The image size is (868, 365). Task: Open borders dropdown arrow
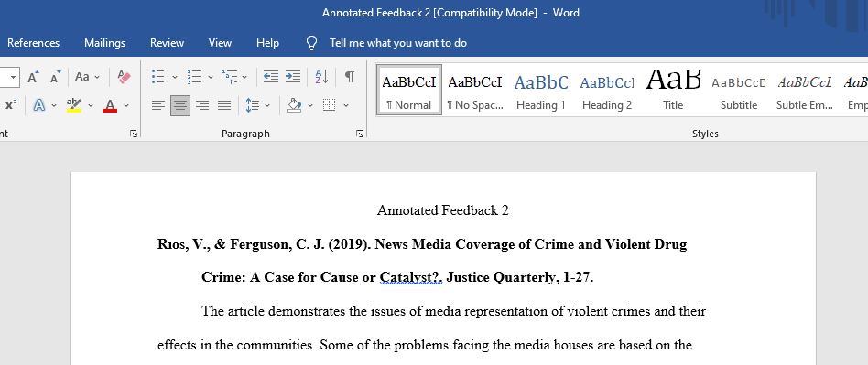(x=346, y=105)
